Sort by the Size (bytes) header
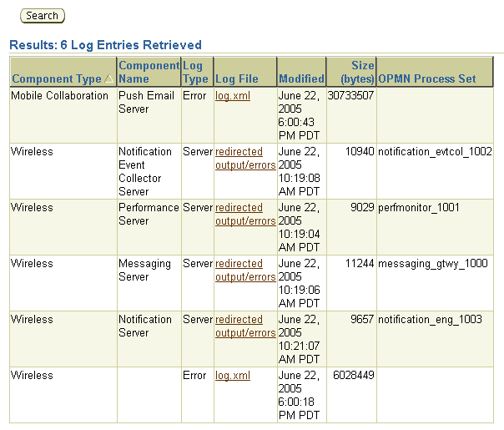This screenshot has width=504, height=430. [x=350, y=72]
